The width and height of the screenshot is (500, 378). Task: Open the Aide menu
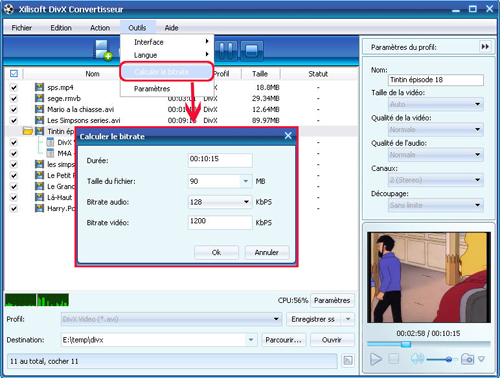pos(171,28)
